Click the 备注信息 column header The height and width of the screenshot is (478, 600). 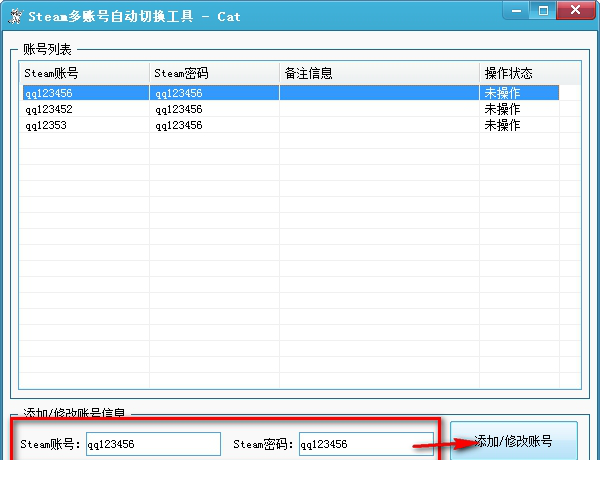pyautogui.click(x=379, y=73)
